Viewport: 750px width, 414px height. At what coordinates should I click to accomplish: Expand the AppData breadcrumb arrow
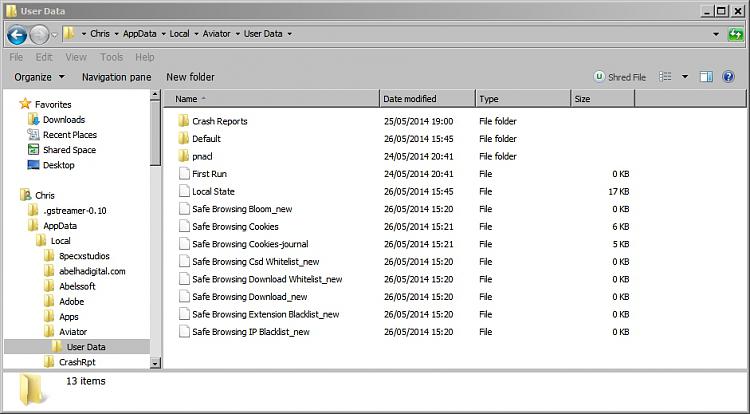163,34
